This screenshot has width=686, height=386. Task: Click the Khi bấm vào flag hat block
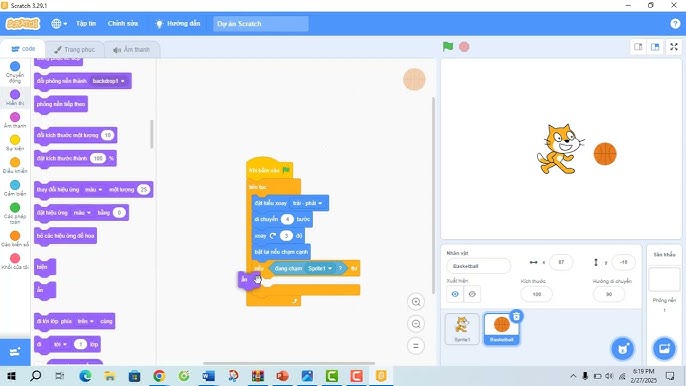269,170
